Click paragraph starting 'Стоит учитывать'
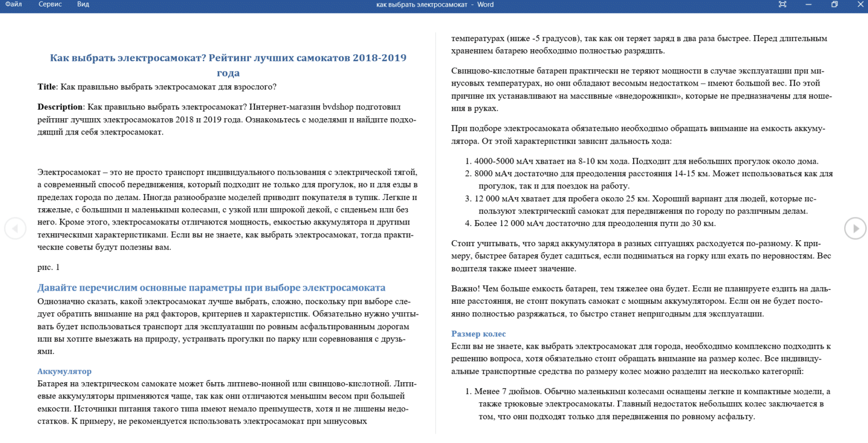The width and height of the screenshot is (868, 443). point(641,256)
